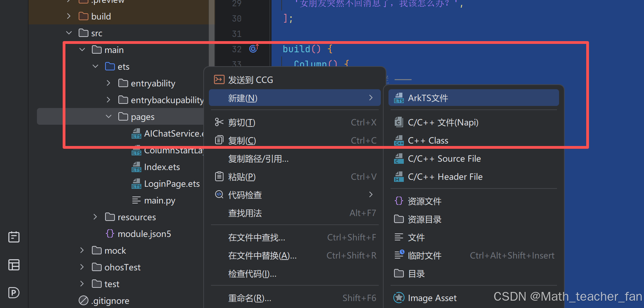Select 在文件中查找... menu entry
This screenshot has height=308, width=644.
point(294,237)
